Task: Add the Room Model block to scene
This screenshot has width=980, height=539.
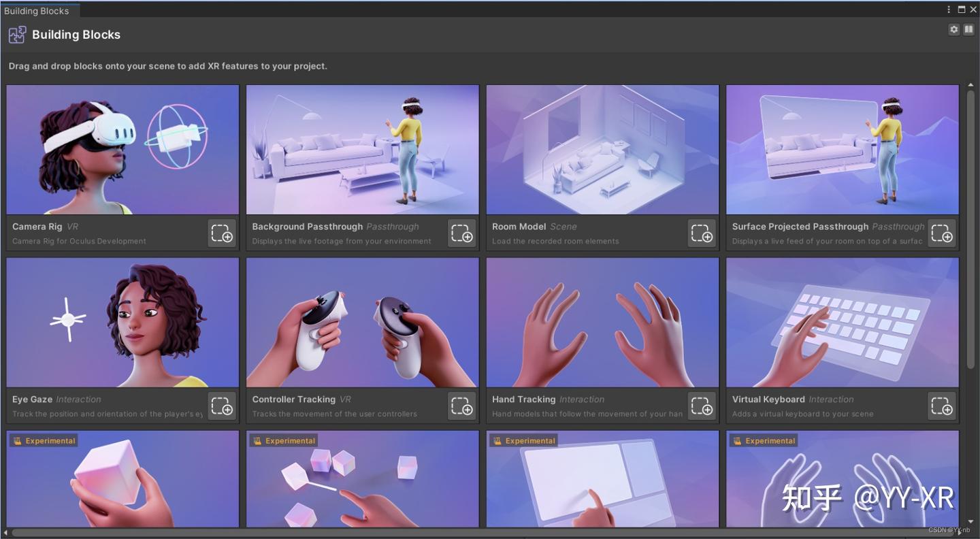Action: tap(702, 233)
